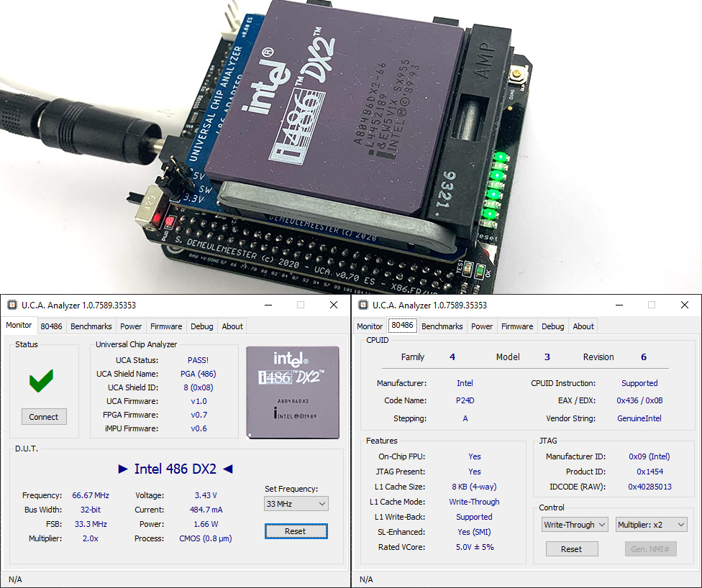This screenshot has height=588, width=702.
Task: Open Benchmarks tab in right window
Action: [x=442, y=326]
